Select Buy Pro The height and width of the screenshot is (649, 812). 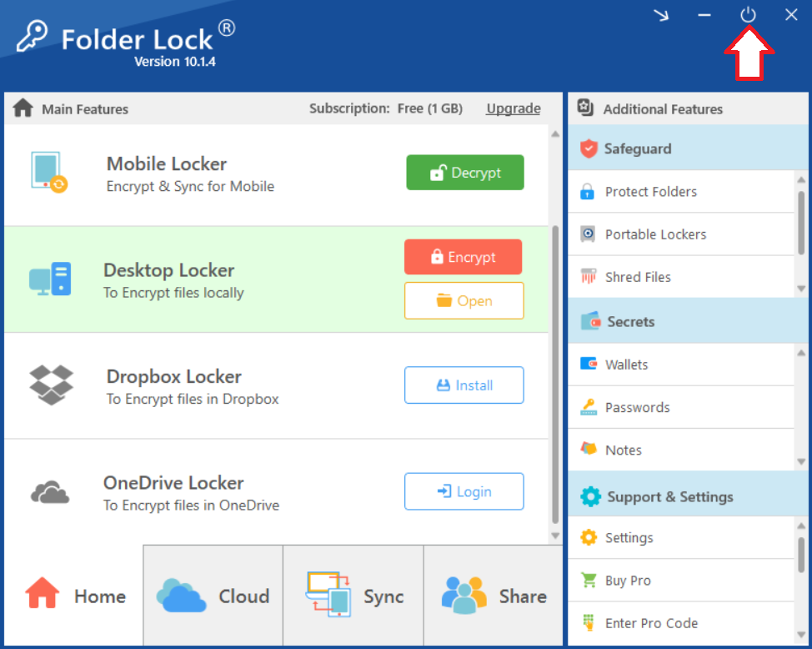point(681,580)
